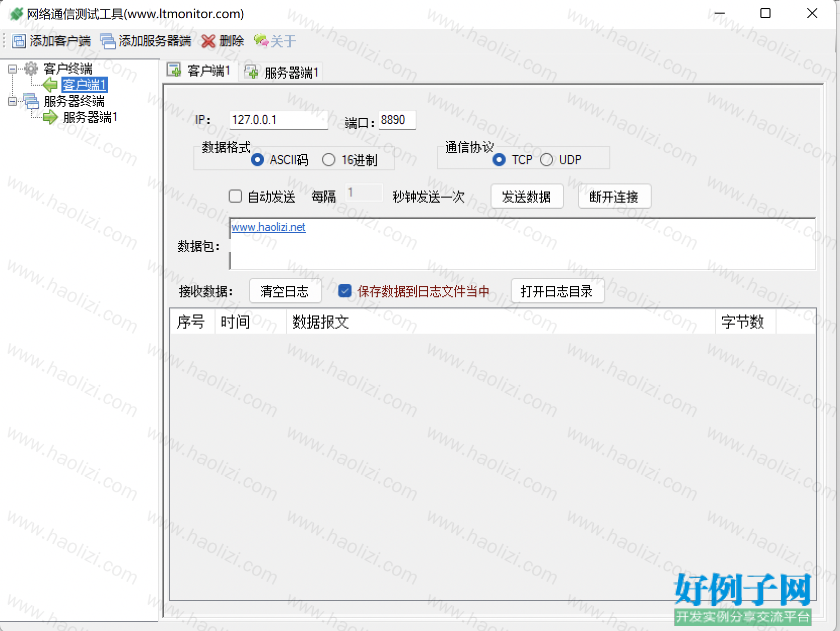
Task: Click the green right-arrow icon of 服务器端1
Action: pos(50,117)
